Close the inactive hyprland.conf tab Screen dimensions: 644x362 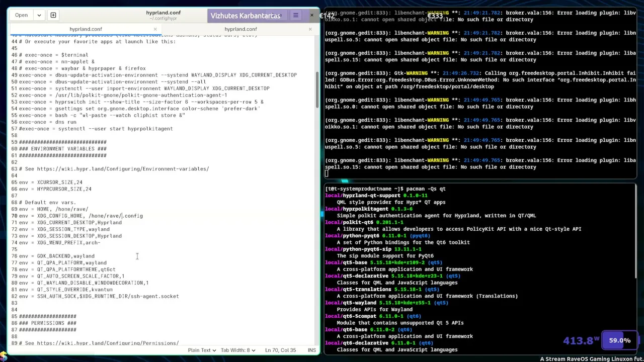tap(310, 29)
